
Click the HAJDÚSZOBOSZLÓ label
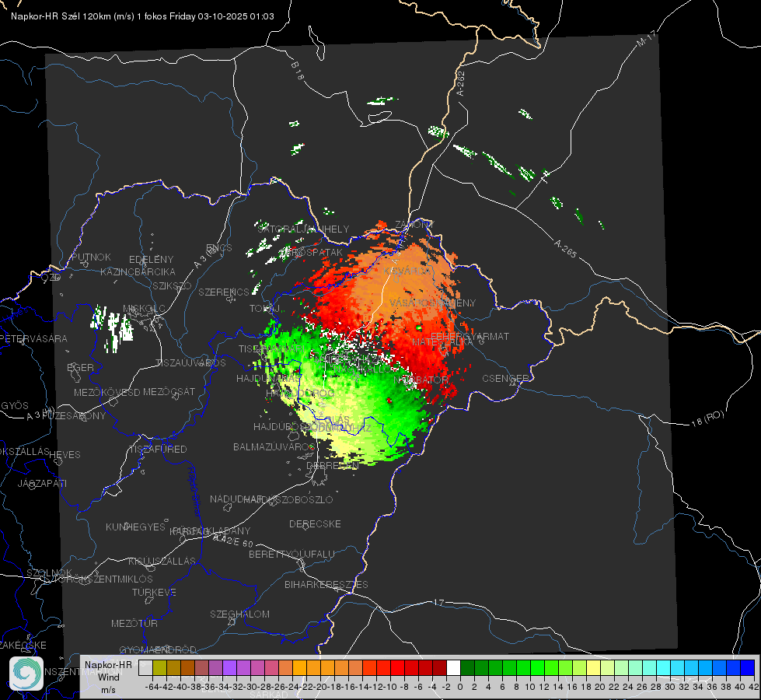(288, 499)
